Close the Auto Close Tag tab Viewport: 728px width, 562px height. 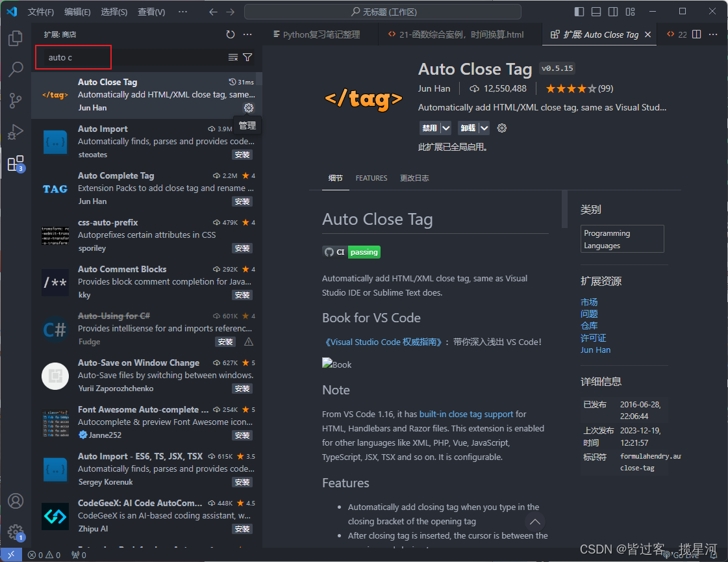648,34
